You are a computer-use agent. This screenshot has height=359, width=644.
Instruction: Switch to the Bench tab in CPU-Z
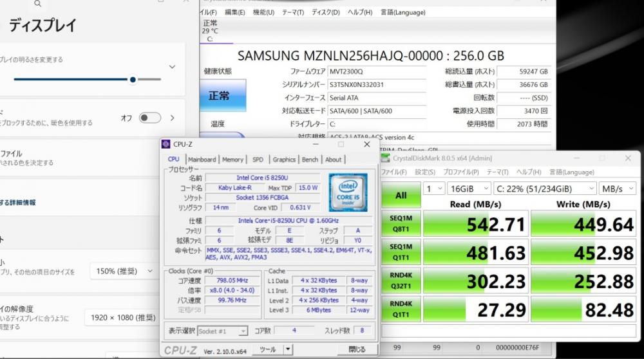click(310, 159)
